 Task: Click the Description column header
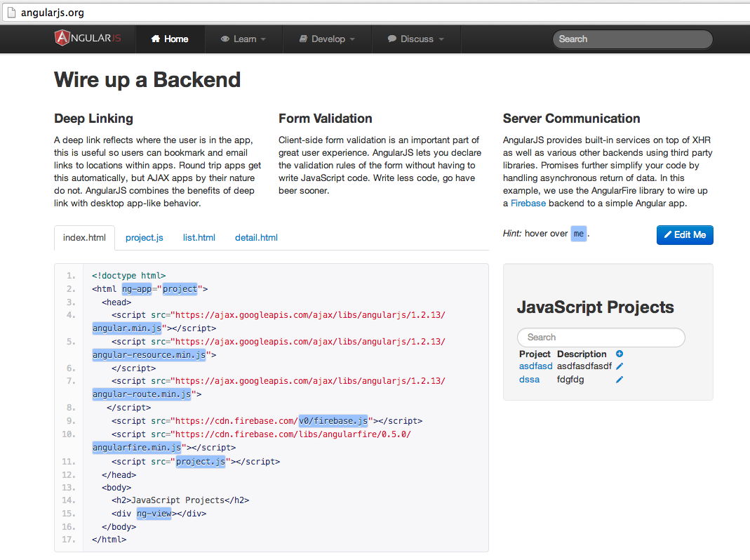tap(582, 354)
